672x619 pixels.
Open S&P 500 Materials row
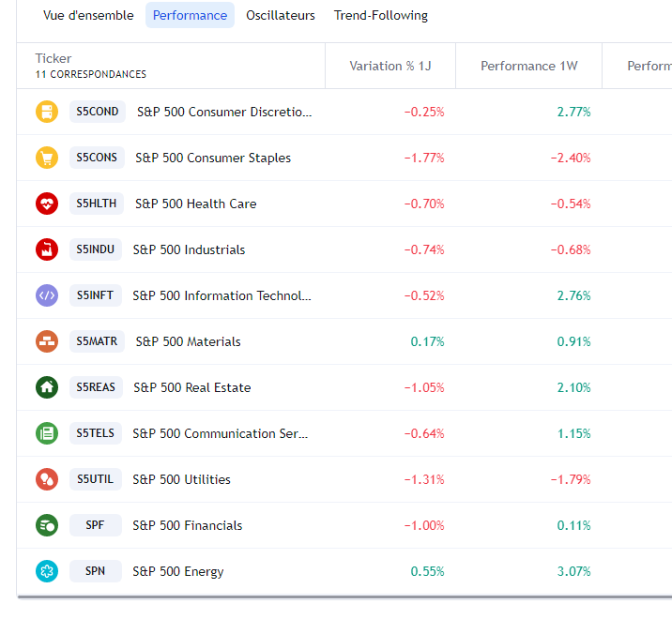[x=188, y=341]
